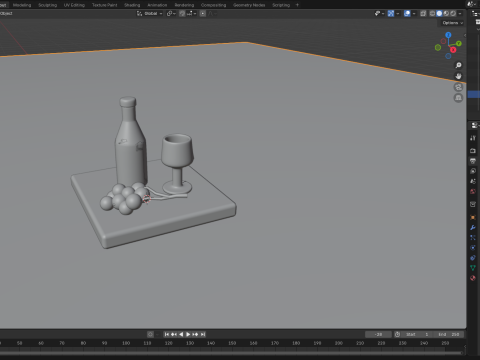Switch to the Animation workspace tab
This screenshot has width=480, height=360.
(157, 5)
